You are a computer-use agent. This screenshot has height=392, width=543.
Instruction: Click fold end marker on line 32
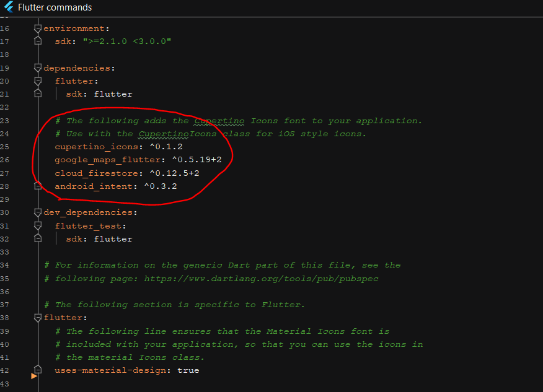pyautogui.click(x=38, y=238)
